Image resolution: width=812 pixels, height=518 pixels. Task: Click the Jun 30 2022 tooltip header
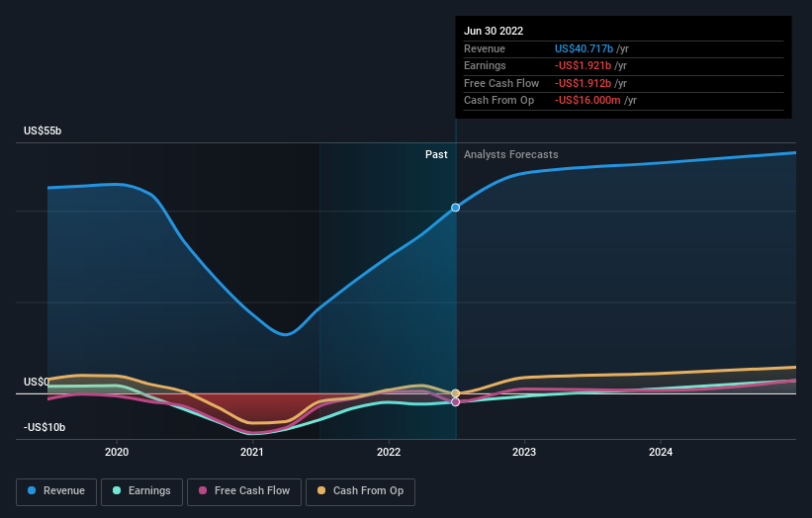pos(494,31)
